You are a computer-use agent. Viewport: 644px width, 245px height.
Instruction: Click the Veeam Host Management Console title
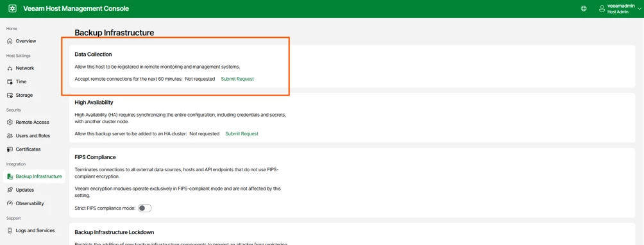(76, 8)
